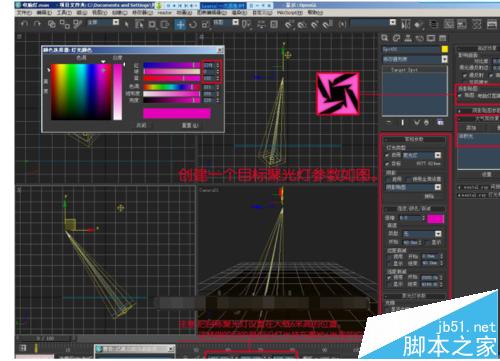Switch to the Motion command panel tab
500x361 pixels.
[420, 38]
